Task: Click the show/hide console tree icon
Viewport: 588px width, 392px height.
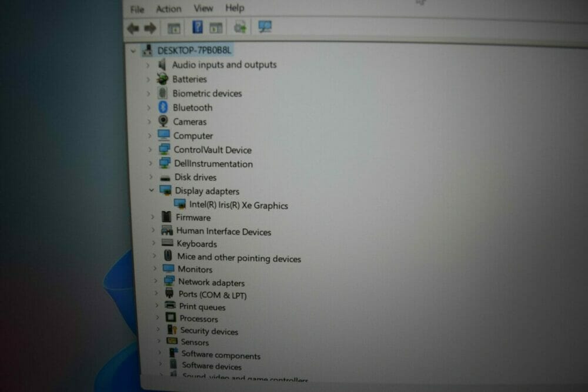Action: [173, 28]
